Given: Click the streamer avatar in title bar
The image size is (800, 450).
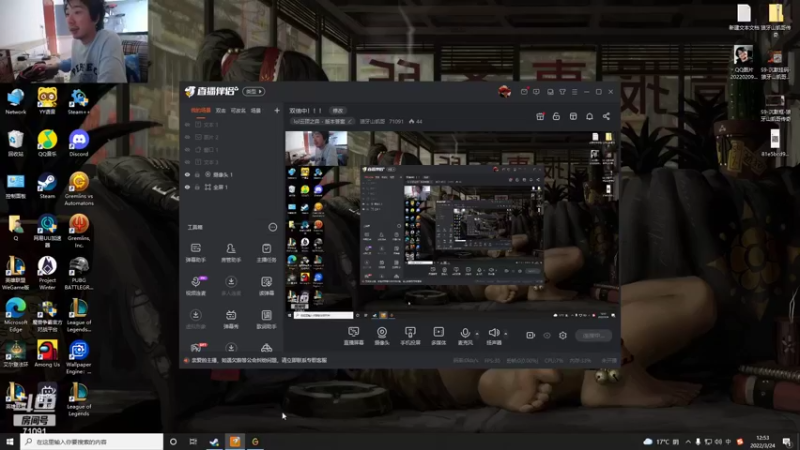Looking at the screenshot, I should coord(505,92).
